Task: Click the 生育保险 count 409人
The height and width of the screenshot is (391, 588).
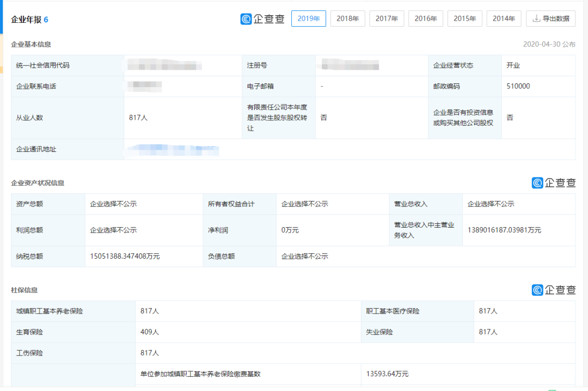Action: tap(150, 332)
